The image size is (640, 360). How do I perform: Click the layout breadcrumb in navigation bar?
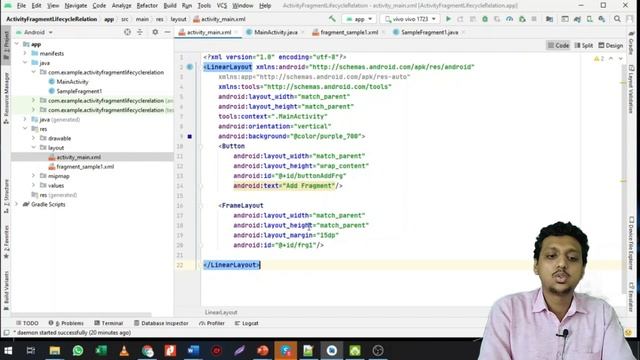pos(178,19)
